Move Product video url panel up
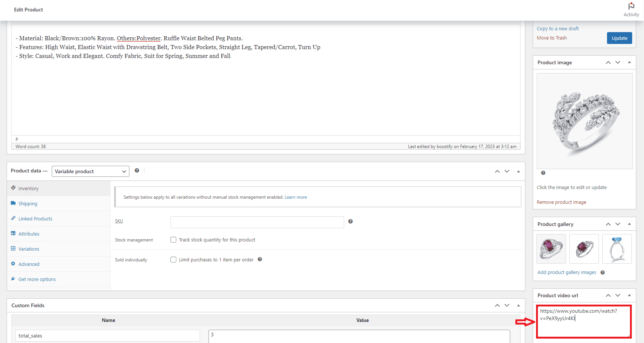Image resolution: width=644 pixels, height=343 pixels. [x=608, y=295]
